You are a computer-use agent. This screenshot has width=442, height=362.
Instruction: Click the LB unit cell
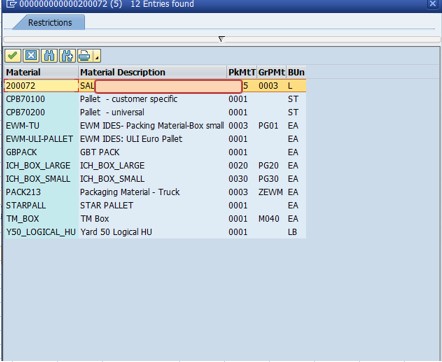click(292, 232)
